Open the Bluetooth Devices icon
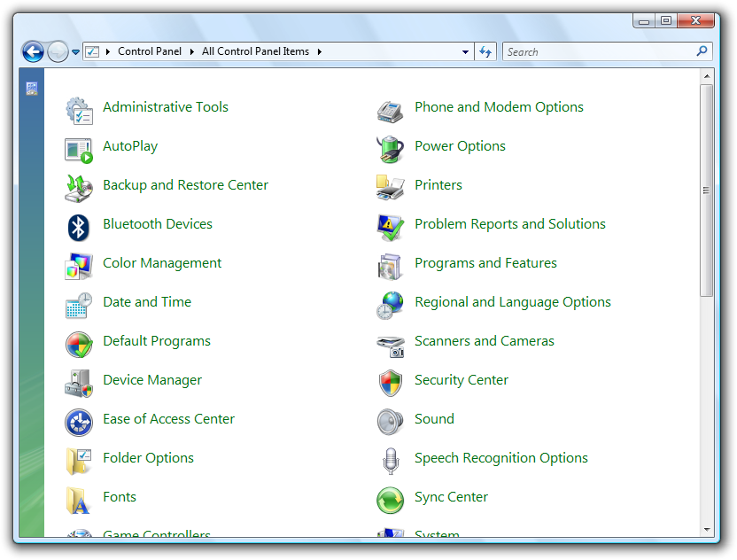The height and width of the screenshot is (560, 737). pos(79,227)
